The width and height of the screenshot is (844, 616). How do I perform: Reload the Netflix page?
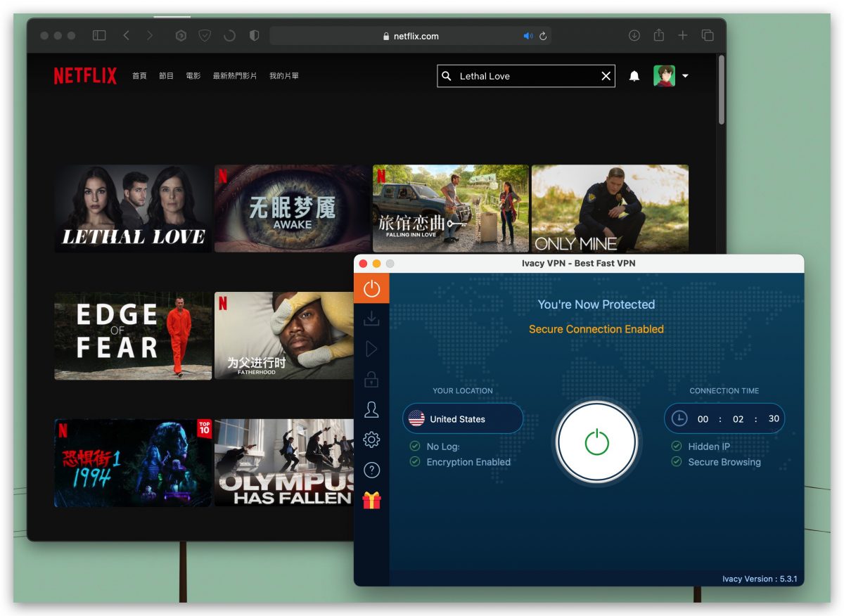tap(543, 36)
